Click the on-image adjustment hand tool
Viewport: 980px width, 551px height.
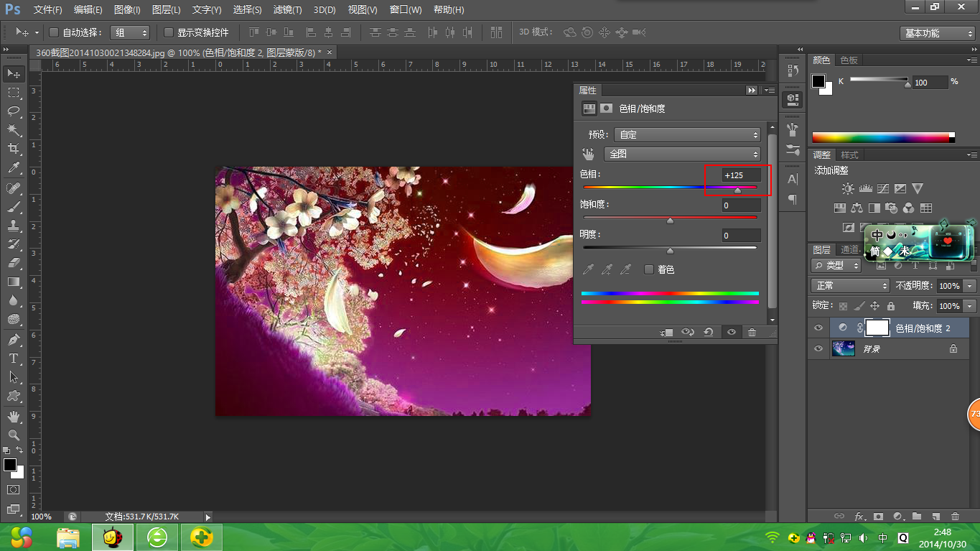(589, 154)
